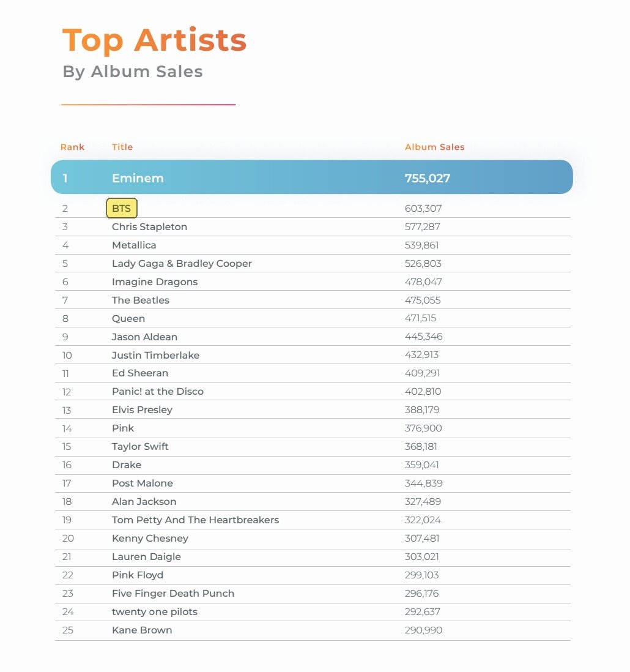630x672 pixels.
Task: Choose The Beatles in the list
Action: [141, 300]
